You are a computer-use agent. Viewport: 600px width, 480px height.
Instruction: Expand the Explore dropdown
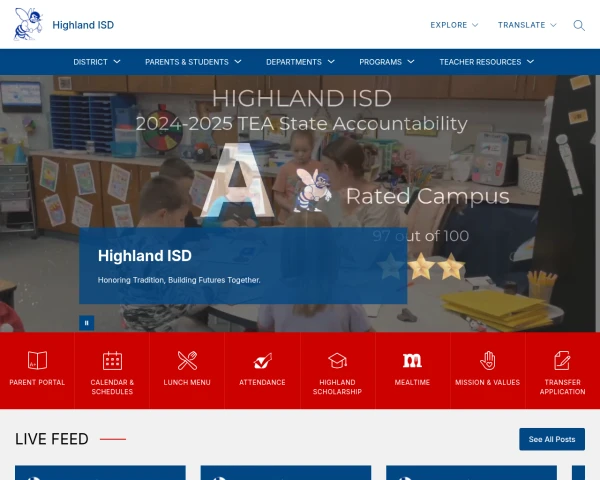[x=454, y=25]
